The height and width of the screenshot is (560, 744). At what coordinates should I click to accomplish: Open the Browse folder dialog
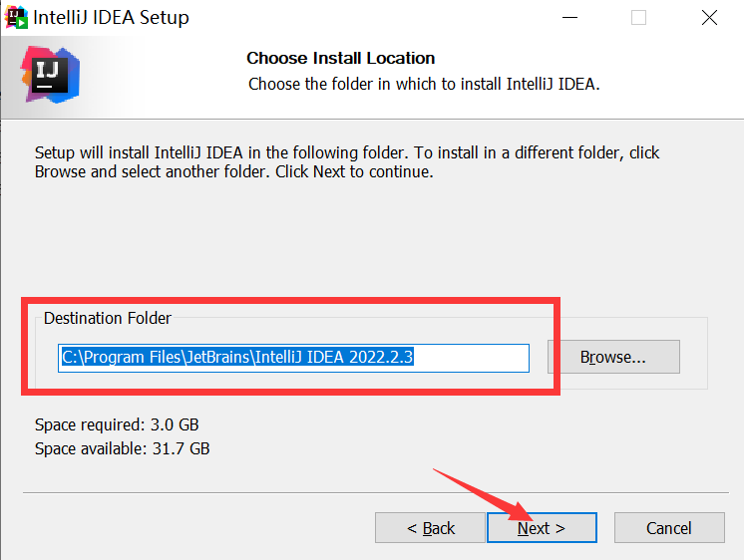(613, 357)
